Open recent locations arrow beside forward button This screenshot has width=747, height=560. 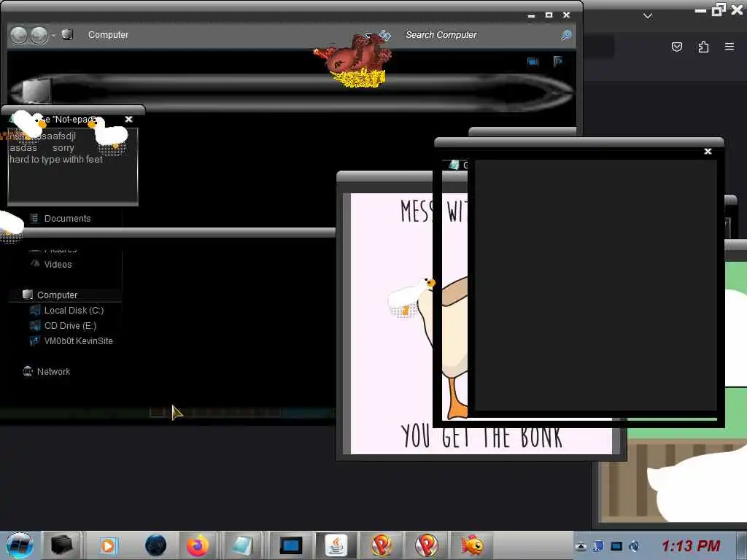click(x=53, y=35)
